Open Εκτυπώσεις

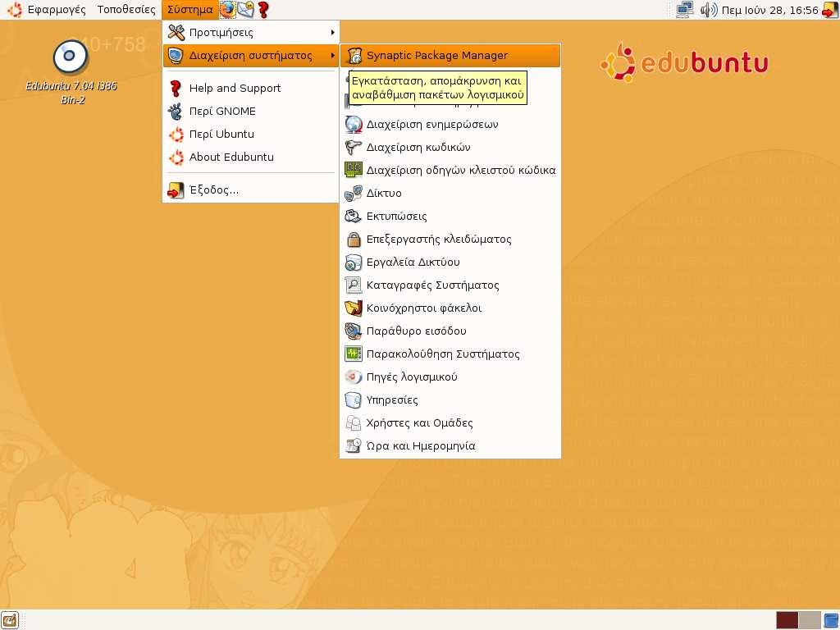(x=450, y=217)
